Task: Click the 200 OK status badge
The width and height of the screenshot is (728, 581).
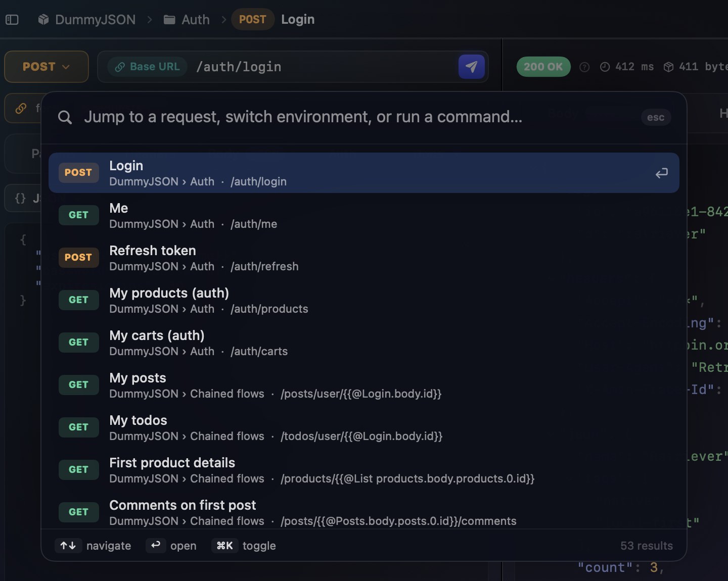Action: (x=543, y=67)
